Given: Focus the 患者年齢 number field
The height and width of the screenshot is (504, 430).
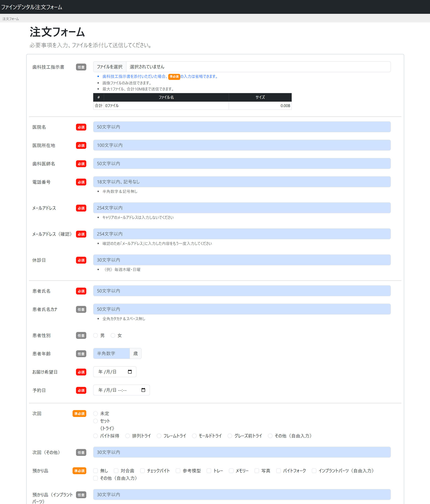Looking at the screenshot, I should 112,353.
